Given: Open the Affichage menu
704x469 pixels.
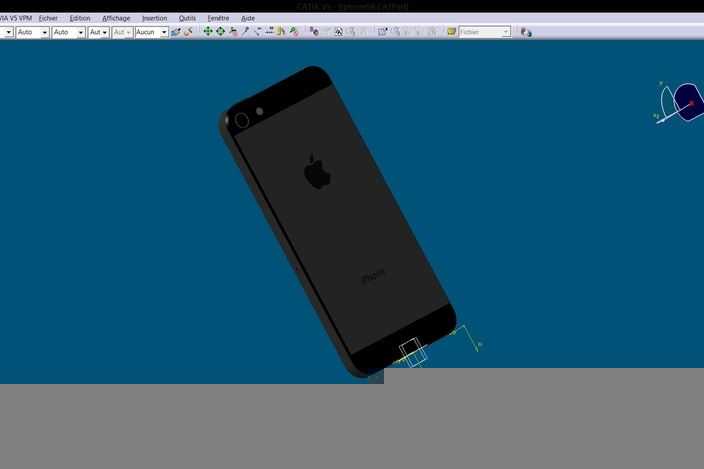Looking at the screenshot, I should (116, 18).
